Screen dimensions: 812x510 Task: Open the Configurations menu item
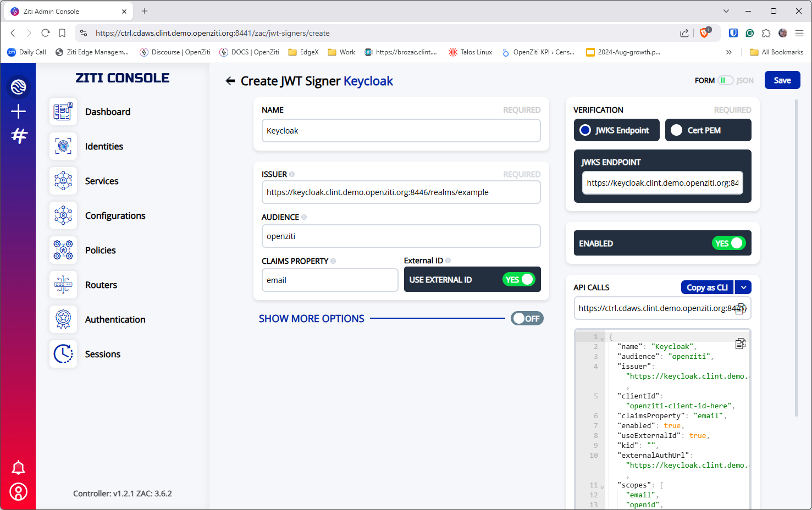point(115,215)
